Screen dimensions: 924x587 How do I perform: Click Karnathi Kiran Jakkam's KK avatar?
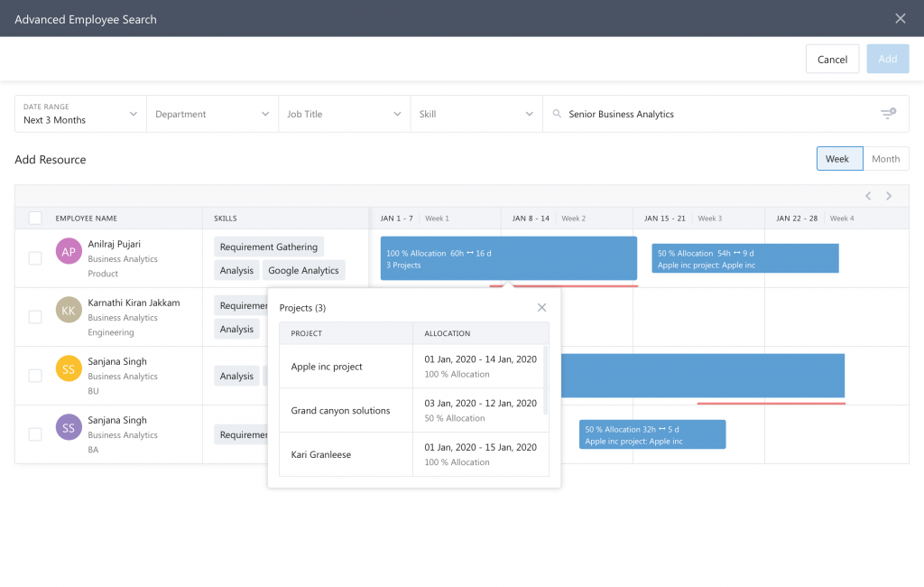(69, 310)
